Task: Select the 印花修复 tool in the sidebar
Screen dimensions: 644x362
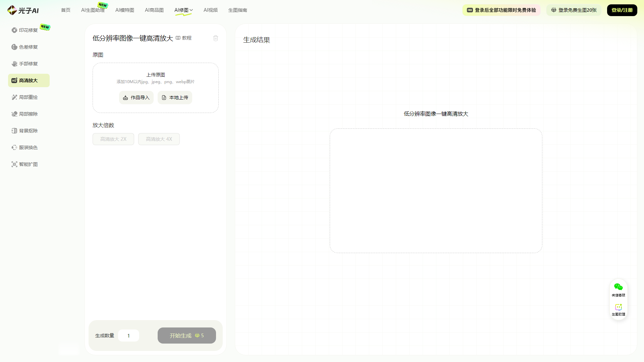Action: coord(29,30)
